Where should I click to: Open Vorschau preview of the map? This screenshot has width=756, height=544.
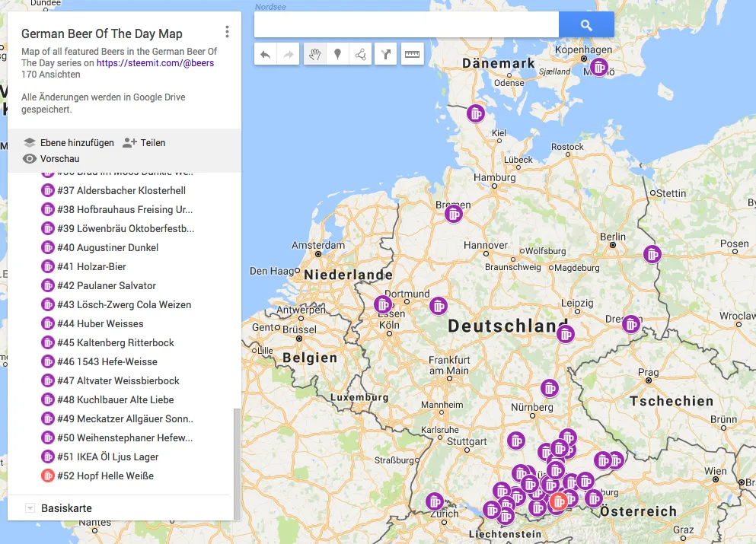click(x=51, y=158)
